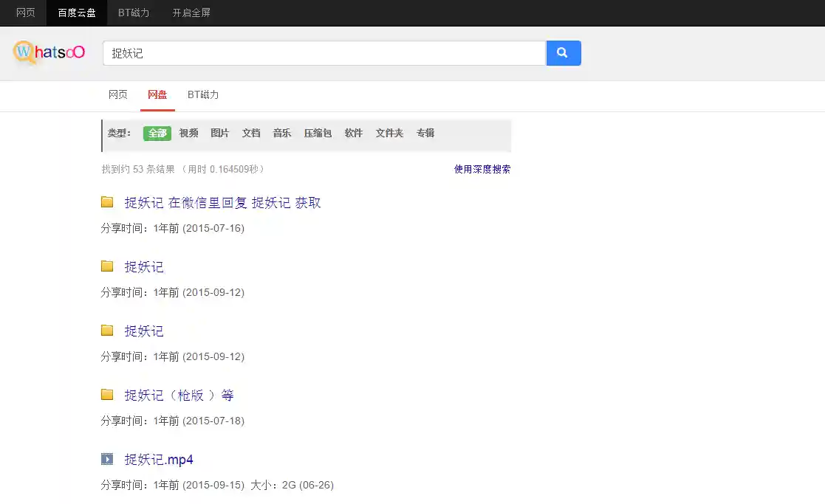825x504 pixels.
Task: Filter results by 压缩包 type
Action: click(318, 133)
